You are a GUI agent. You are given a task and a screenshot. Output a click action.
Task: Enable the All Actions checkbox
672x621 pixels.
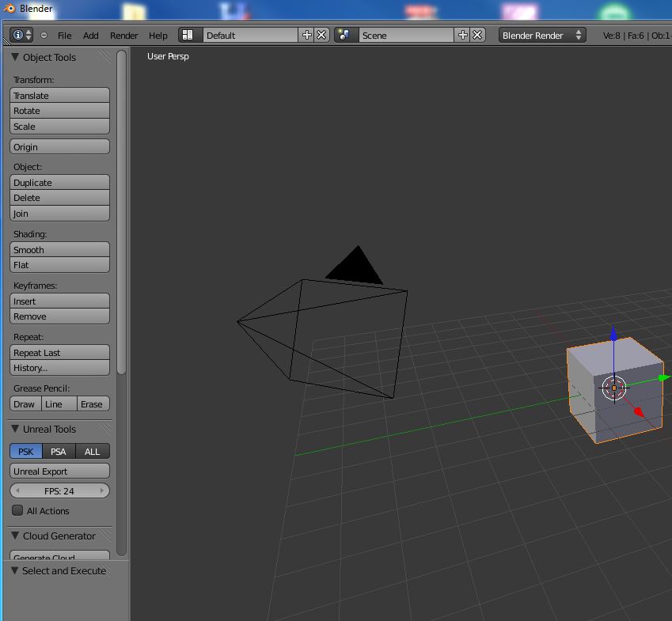17,510
